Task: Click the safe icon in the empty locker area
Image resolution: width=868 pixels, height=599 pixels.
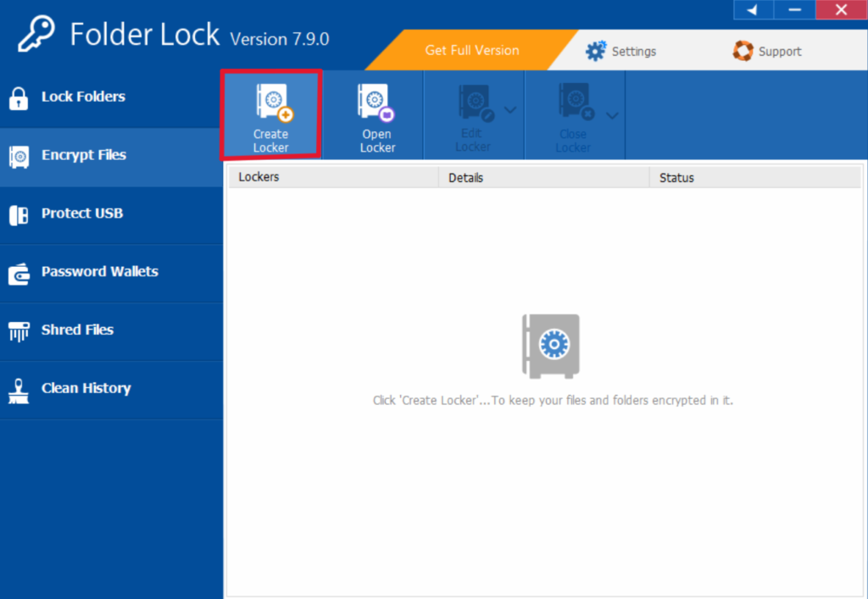Action: point(550,346)
